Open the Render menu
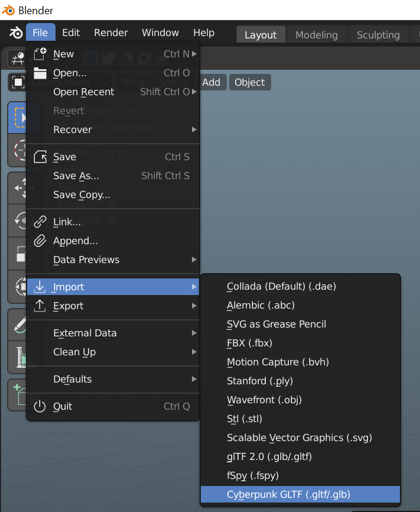This screenshot has height=512, width=420. 111,33
